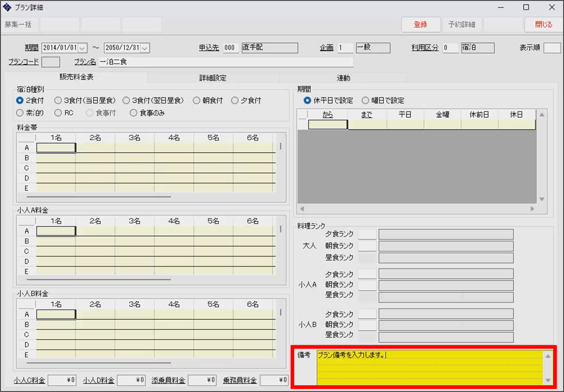Open start date 2014/01/01 dropdown
Screen dimensions: 564x392
[82, 48]
